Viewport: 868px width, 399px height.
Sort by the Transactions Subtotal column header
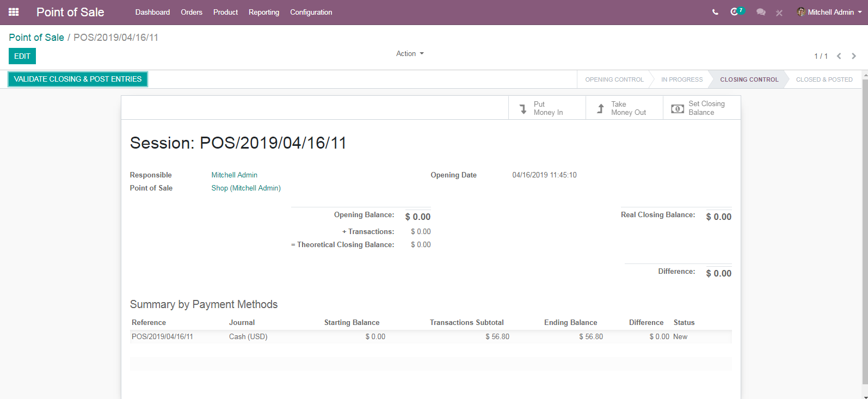466,322
